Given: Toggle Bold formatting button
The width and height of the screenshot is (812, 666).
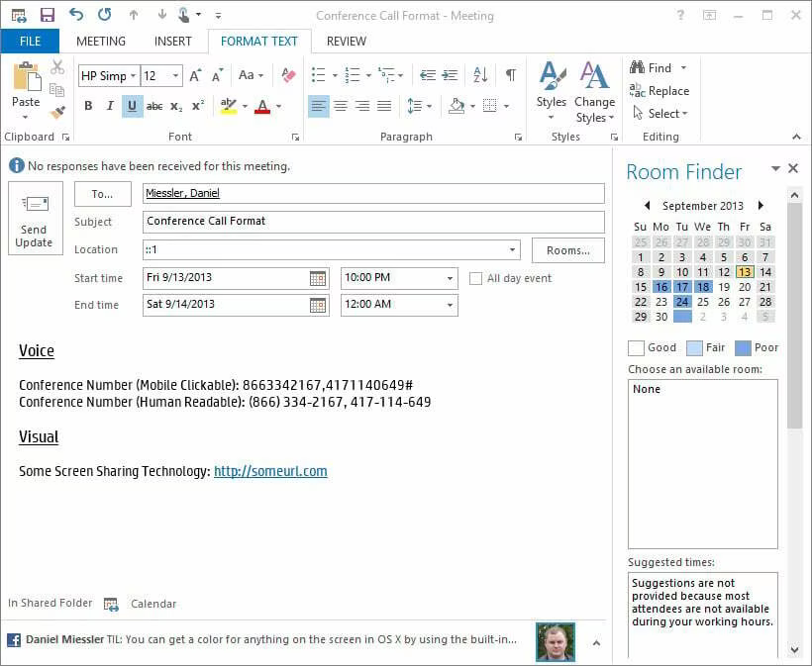Looking at the screenshot, I should pos(88,106).
